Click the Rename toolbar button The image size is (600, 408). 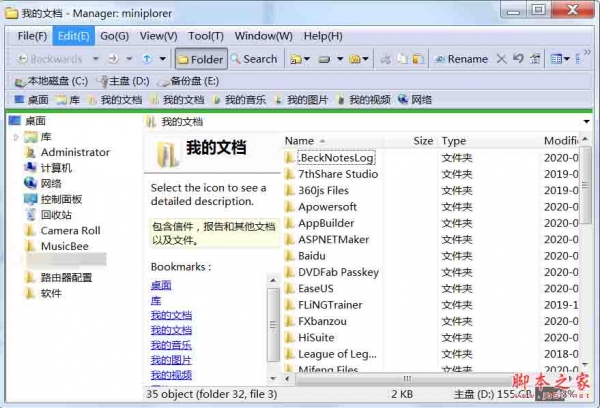(461, 59)
